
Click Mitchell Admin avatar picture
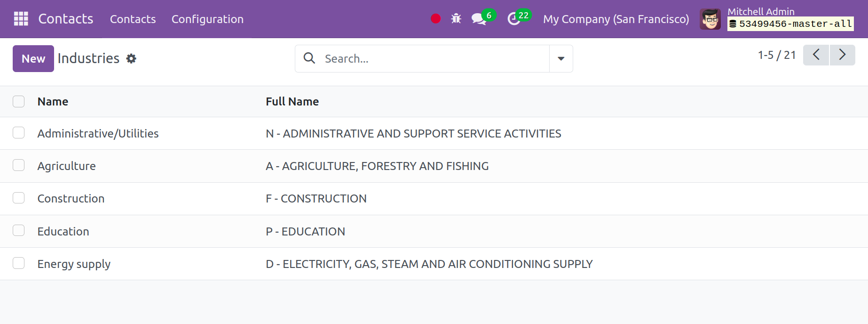coord(710,19)
